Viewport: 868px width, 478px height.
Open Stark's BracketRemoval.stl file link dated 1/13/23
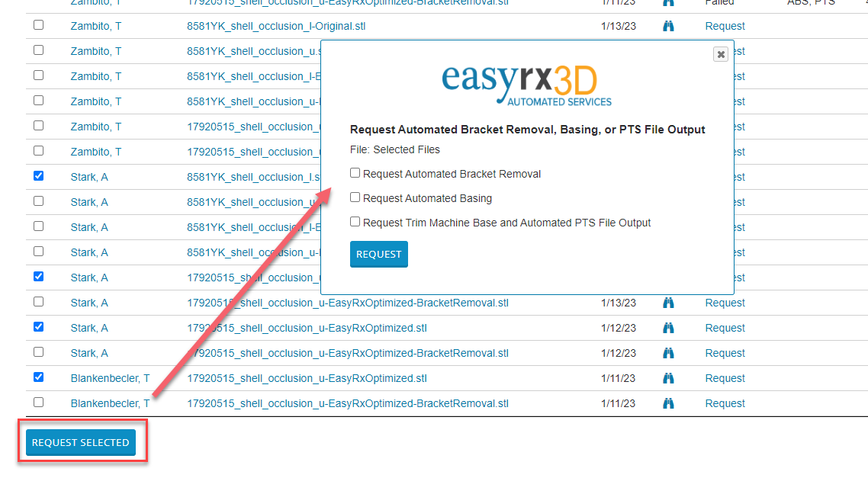tap(348, 303)
